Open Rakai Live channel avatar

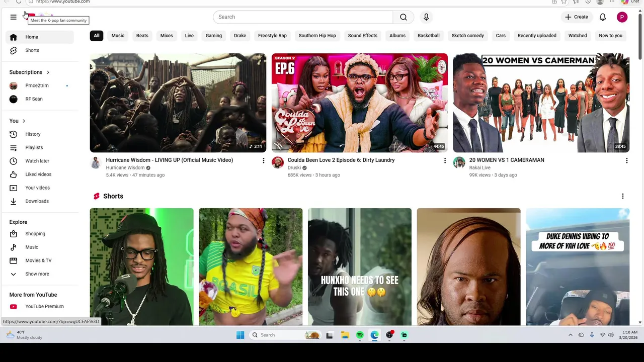click(459, 162)
